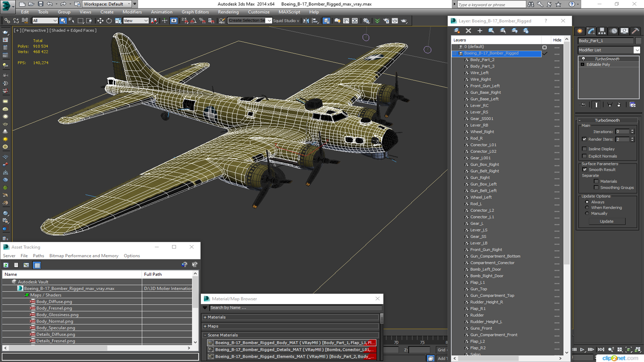Delete highlighted layer with X icon

[x=469, y=31]
